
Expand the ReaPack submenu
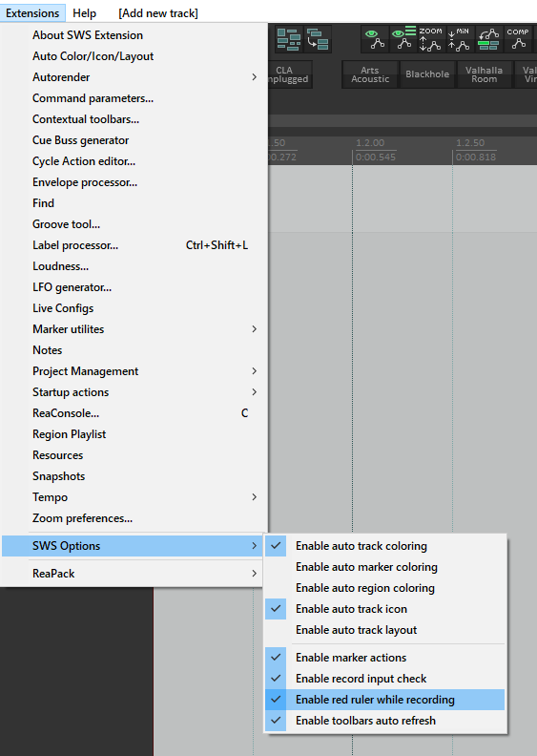click(133, 574)
